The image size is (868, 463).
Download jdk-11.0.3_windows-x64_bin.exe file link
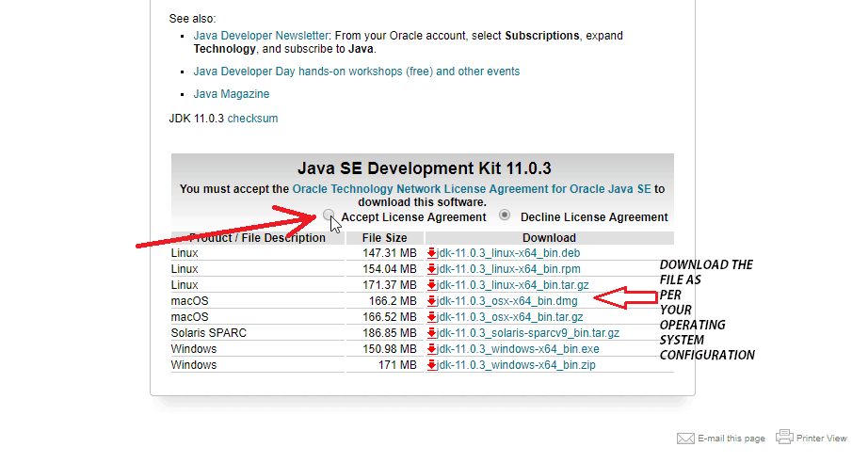pos(518,349)
